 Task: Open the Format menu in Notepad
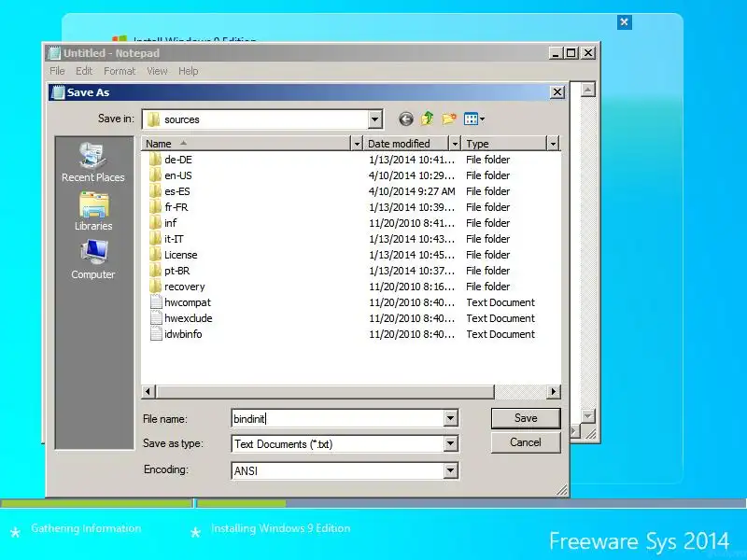[120, 71]
